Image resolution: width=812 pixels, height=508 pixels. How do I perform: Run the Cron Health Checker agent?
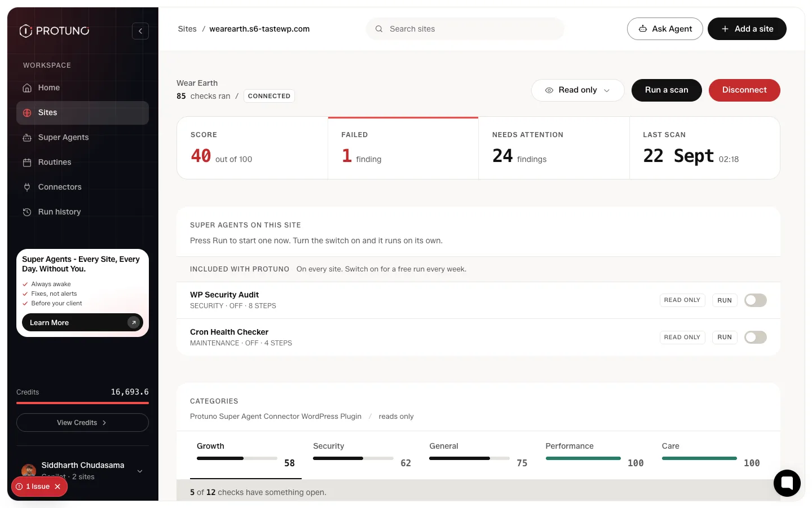point(725,338)
